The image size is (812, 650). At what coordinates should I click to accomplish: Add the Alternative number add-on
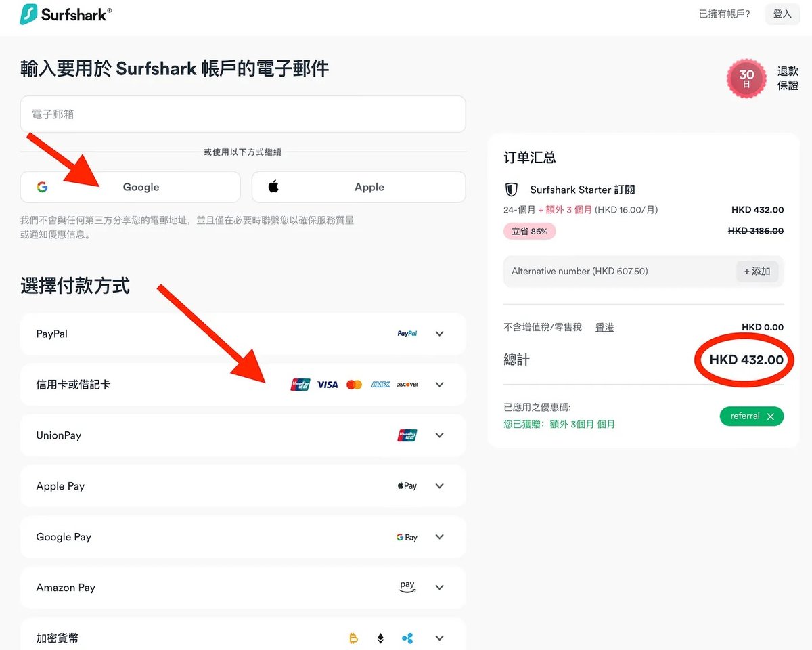[757, 272]
